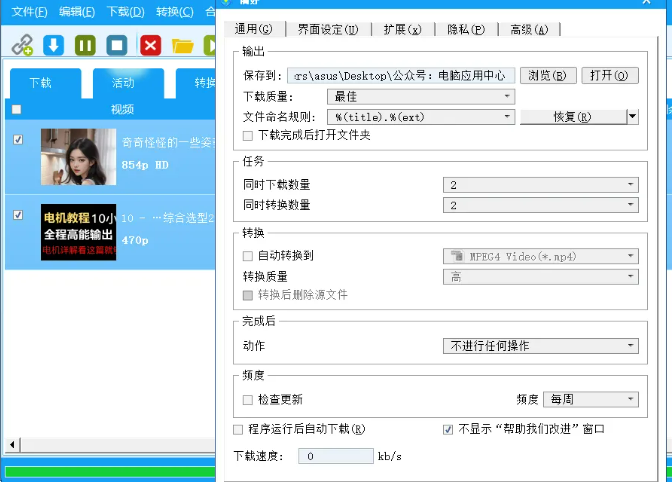Click the paste link icon
Image resolution: width=672 pixels, height=483 pixels.
click(22, 45)
